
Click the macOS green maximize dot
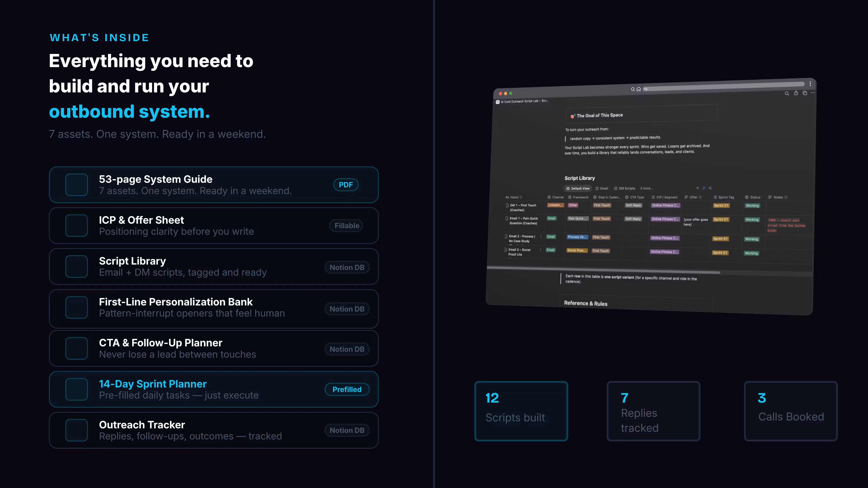click(x=511, y=93)
